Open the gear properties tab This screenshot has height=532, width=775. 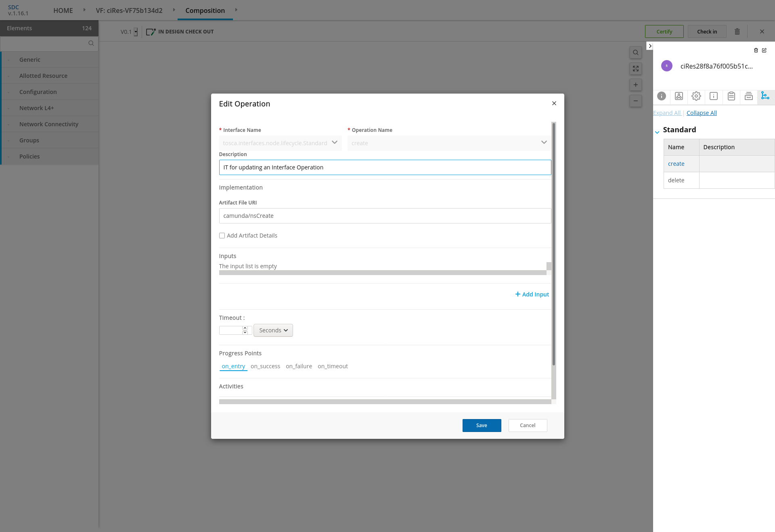point(696,96)
